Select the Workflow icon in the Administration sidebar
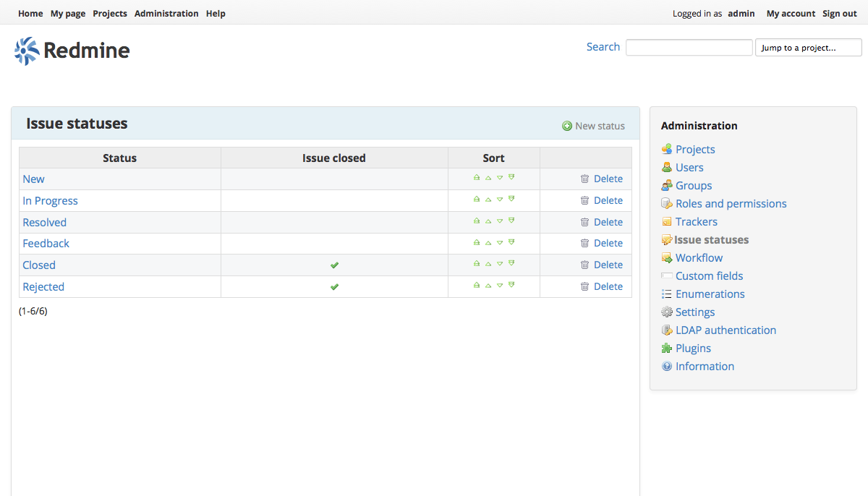868x496 pixels. coord(666,257)
